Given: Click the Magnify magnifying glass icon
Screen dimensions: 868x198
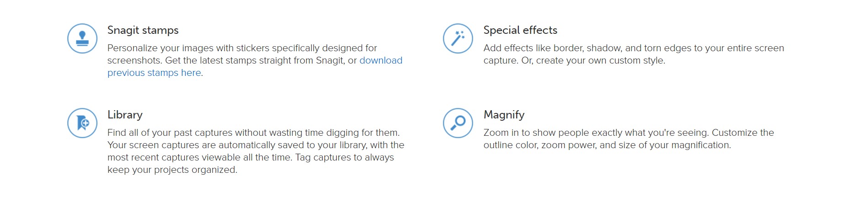Looking at the screenshot, I should [x=458, y=123].
